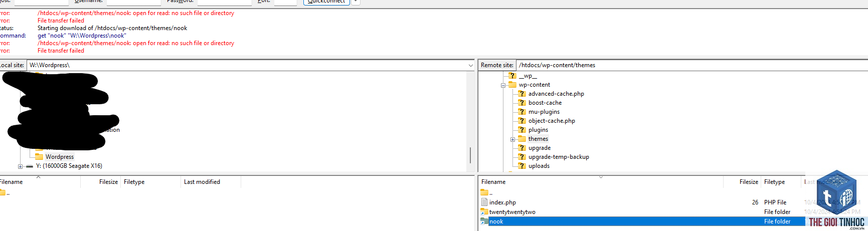
Task: Open the Quickconnect history dropdown arrow
Action: [356, 2]
